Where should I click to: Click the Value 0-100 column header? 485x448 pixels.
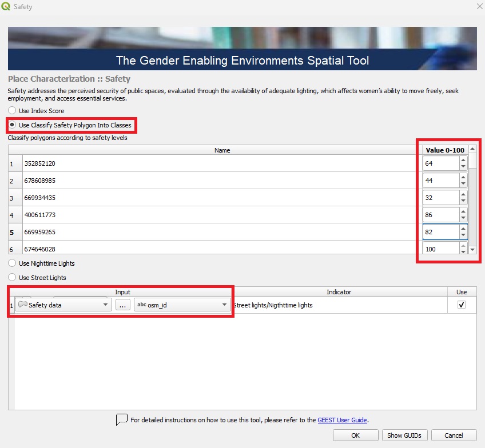[x=445, y=150]
